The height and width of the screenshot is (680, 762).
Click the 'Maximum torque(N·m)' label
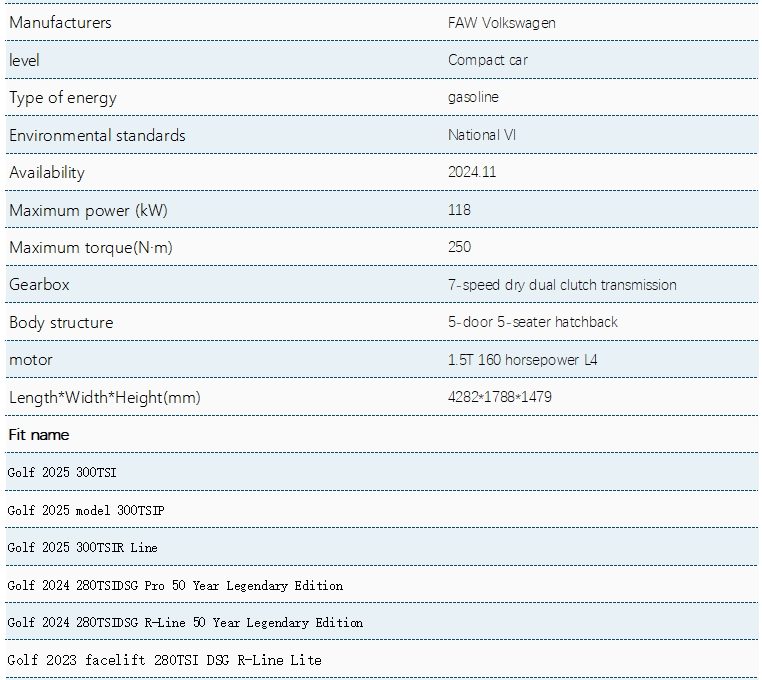(91, 247)
